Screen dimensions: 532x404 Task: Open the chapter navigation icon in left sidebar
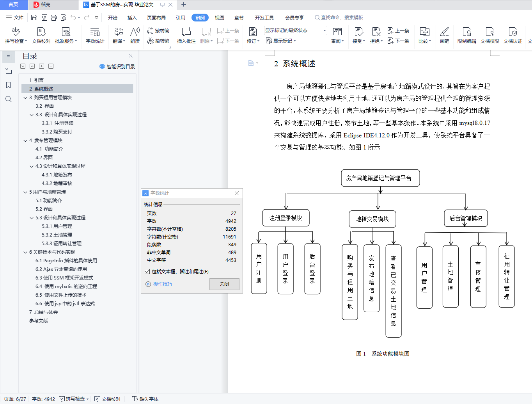pos(9,71)
